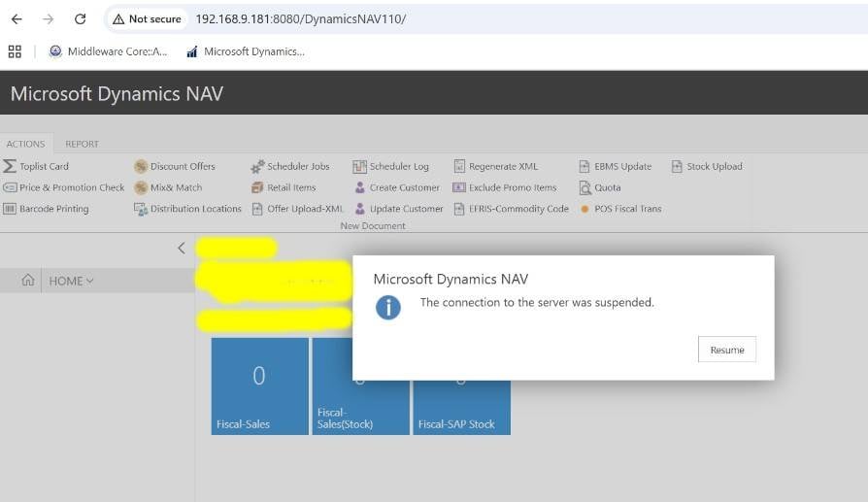
Task: Collapse the navigation pane chevron
Action: pyautogui.click(x=182, y=248)
